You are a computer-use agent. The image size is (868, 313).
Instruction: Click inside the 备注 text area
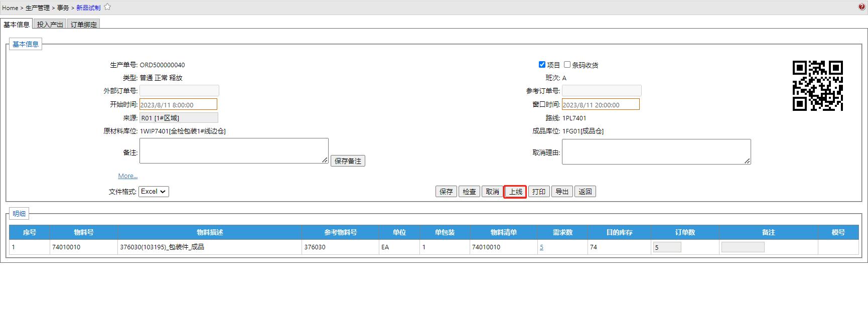click(234, 151)
